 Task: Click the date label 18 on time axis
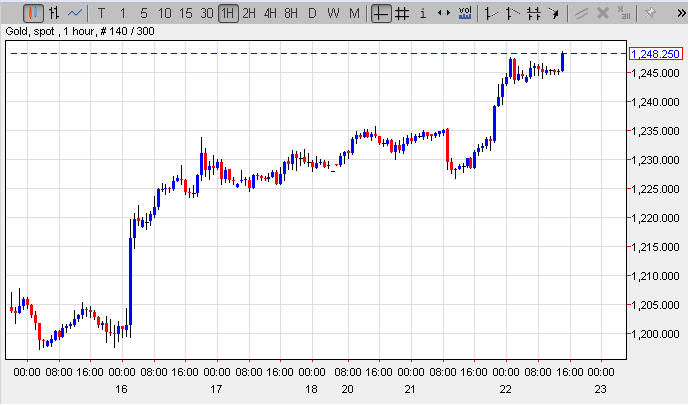(x=312, y=389)
